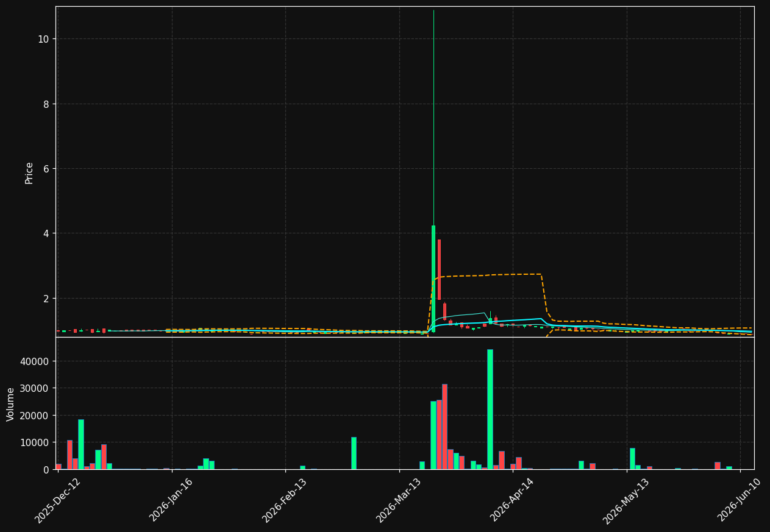Click the 2025-Dec-12 date label

57,500
